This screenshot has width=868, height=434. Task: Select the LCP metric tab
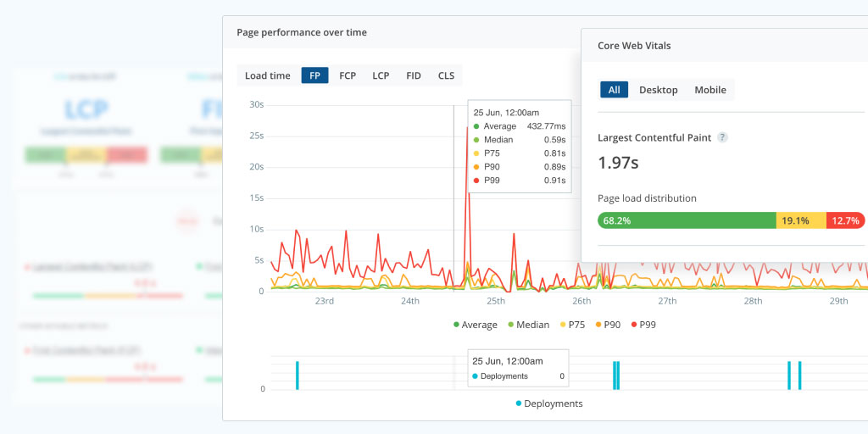pos(381,75)
